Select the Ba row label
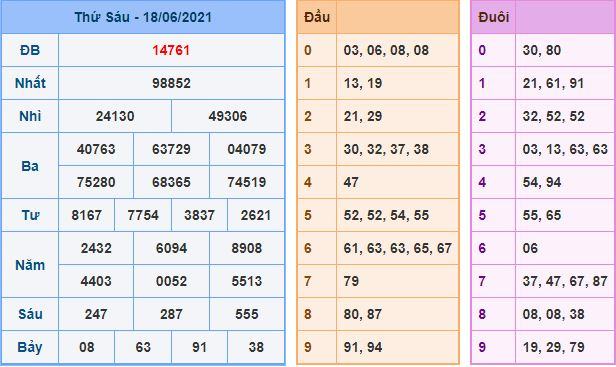 [30, 166]
